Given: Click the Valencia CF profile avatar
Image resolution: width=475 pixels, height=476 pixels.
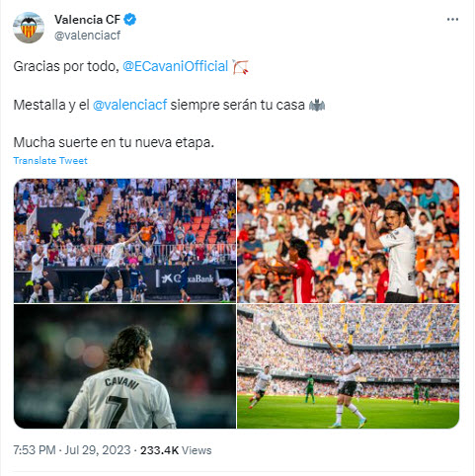Looking at the screenshot, I should (x=29, y=28).
